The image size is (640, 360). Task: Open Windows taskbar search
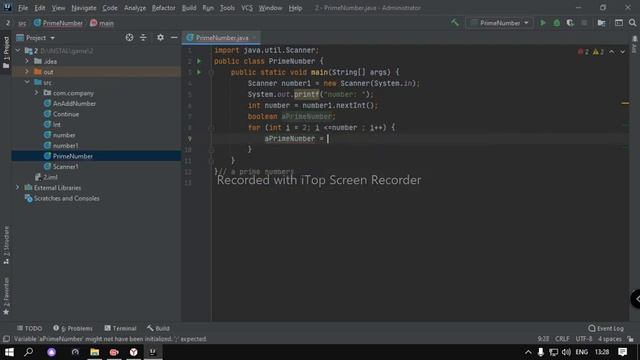(29, 352)
